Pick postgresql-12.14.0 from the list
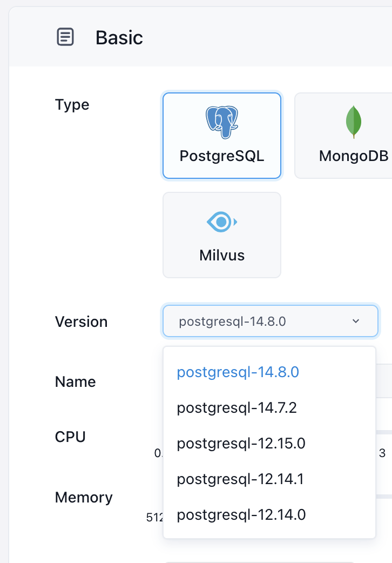Image resolution: width=392 pixels, height=563 pixels. [241, 515]
